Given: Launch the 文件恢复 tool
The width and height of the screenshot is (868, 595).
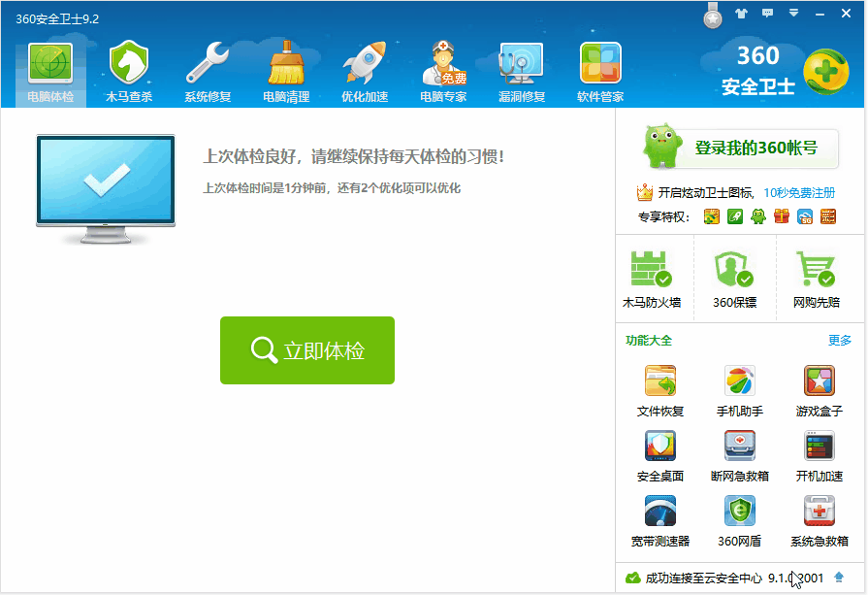Looking at the screenshot, I should [x=660, y=390].
